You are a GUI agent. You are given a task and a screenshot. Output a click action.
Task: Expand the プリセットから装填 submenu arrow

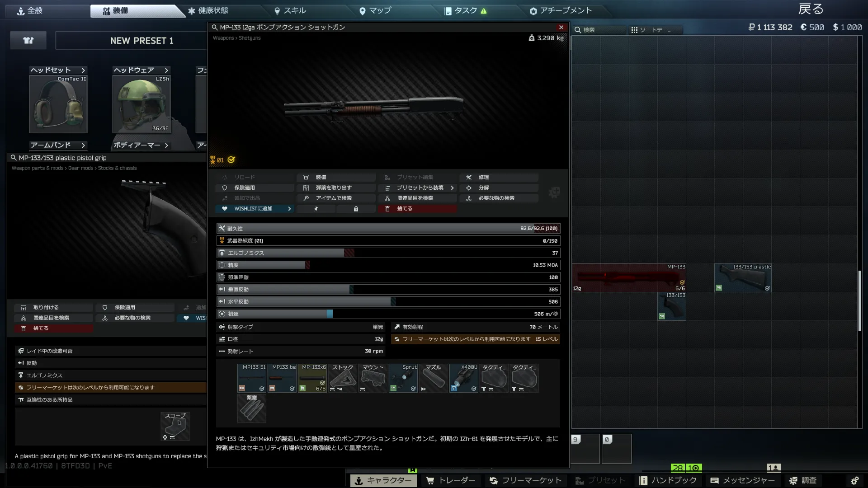click(x=452, y=188)
